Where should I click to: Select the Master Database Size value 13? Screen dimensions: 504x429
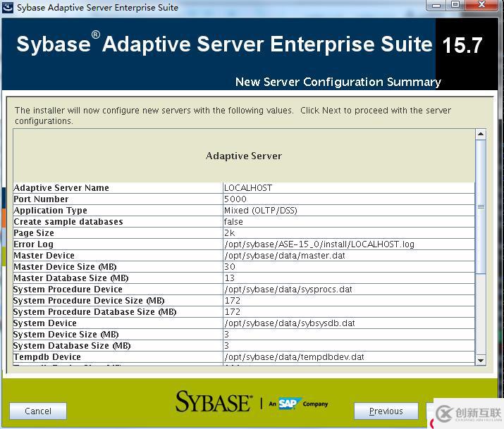[x=230, y=278]
